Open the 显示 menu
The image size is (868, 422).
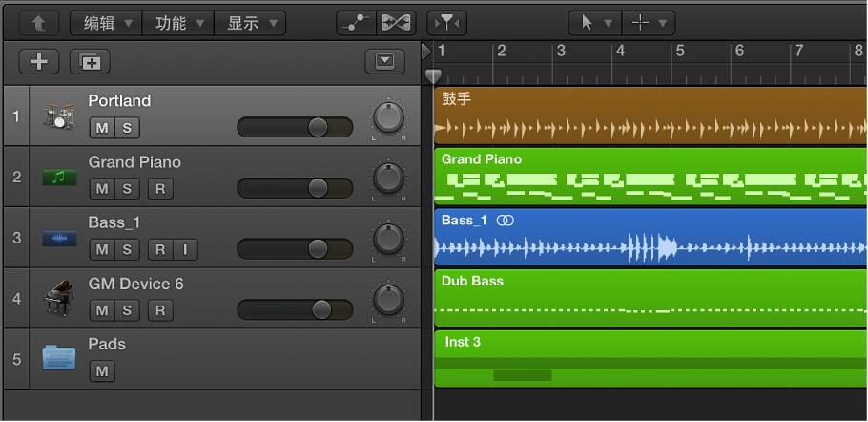(x=250, y=23)
